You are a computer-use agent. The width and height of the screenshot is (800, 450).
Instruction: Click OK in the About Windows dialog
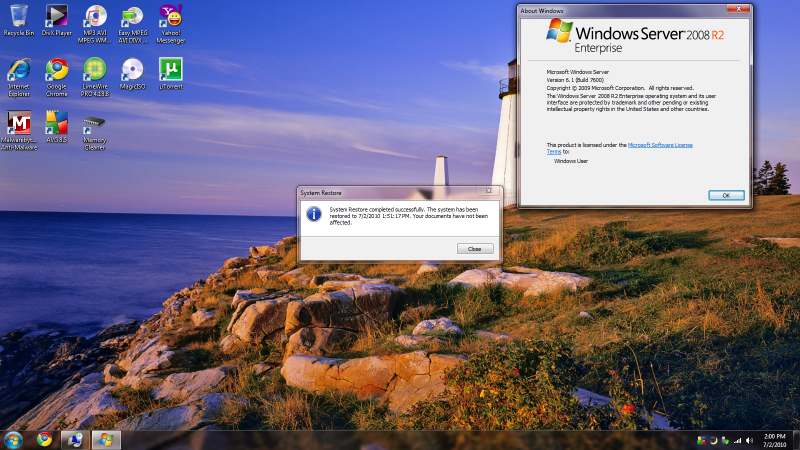(726, 195)
